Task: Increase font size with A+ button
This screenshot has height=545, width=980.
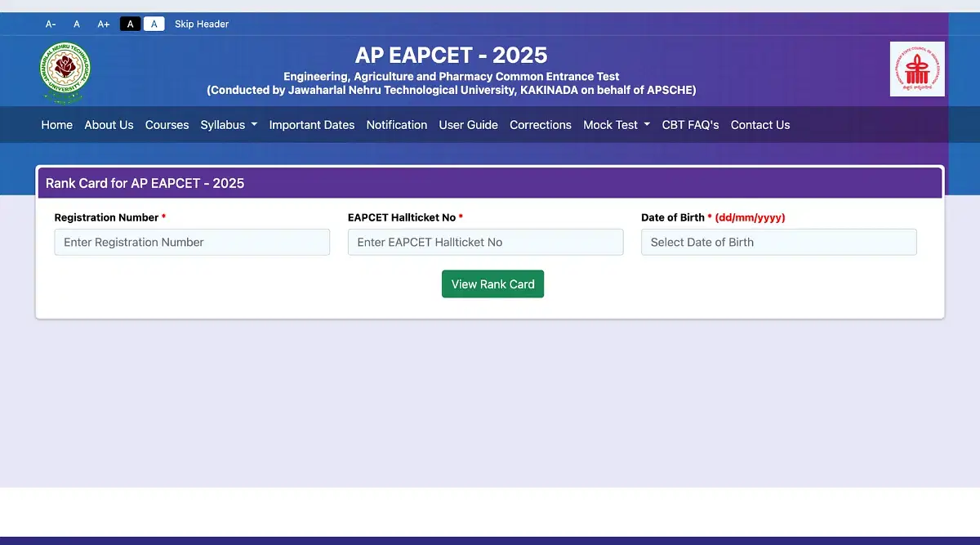Action: [104, 24]
